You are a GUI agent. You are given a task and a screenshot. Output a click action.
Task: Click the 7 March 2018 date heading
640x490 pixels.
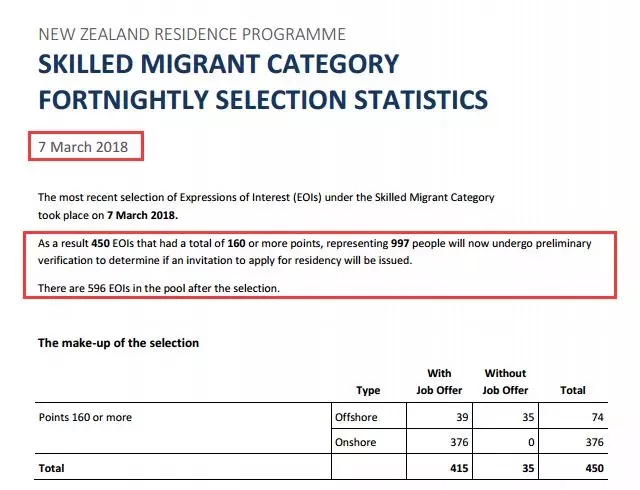tap(83, 147)
